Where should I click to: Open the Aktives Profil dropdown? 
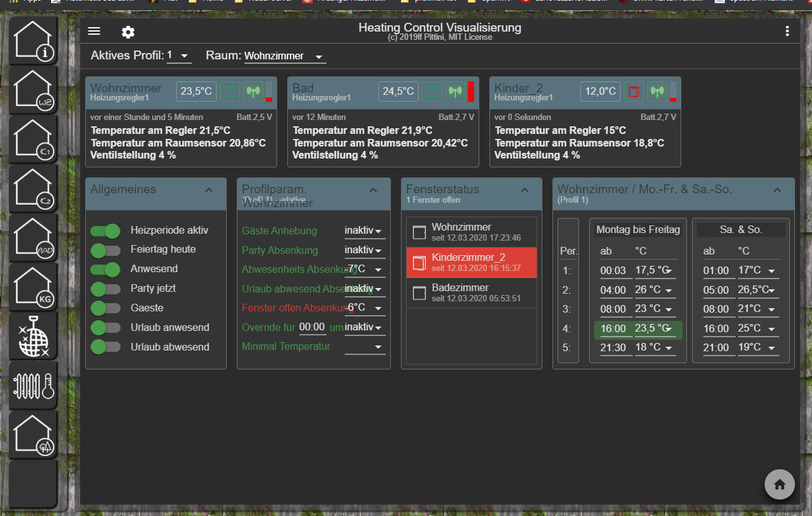[179, 56]
